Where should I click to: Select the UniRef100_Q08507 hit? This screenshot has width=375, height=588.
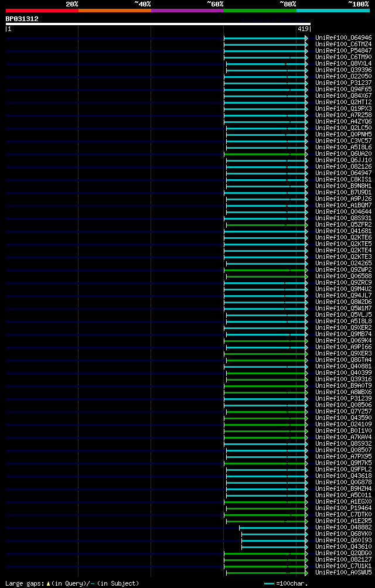(343, 450)
